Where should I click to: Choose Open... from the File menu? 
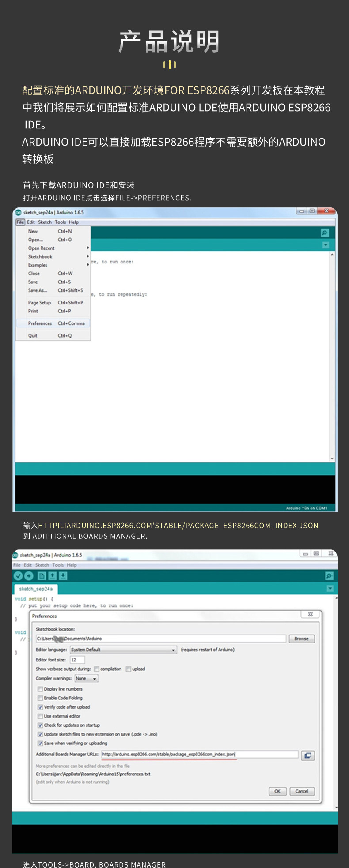(x=53, y=240)
